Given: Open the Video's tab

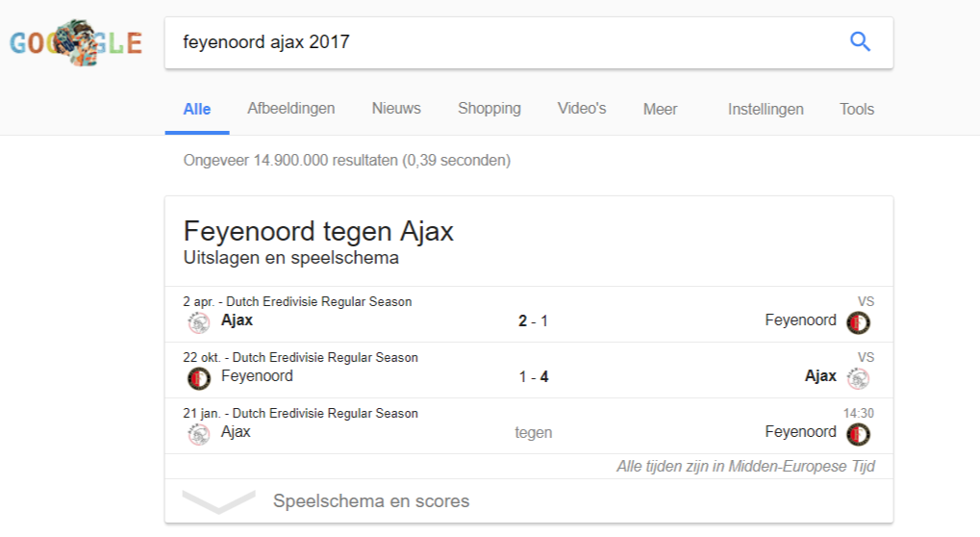Looking at the screenshot, I should tap(582, 109).
